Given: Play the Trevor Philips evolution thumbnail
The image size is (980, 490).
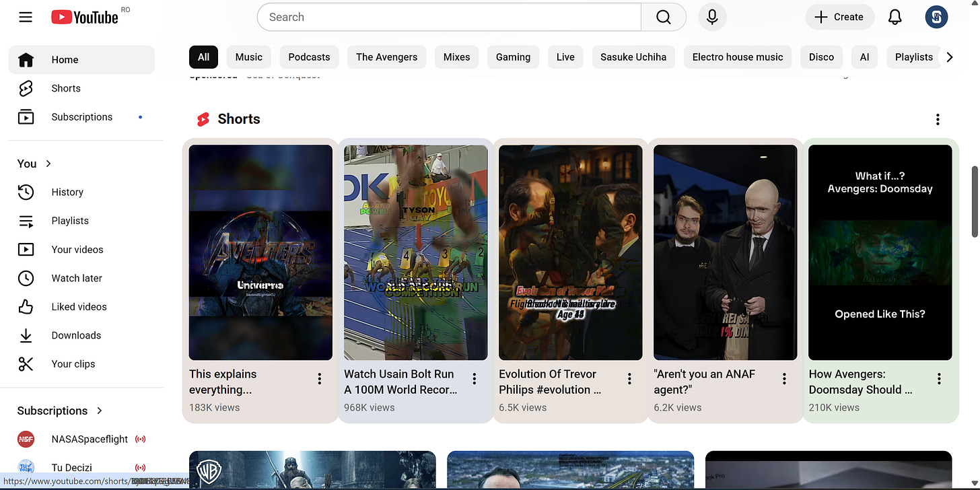Looking at the screenshot, I should coord(570,252).
